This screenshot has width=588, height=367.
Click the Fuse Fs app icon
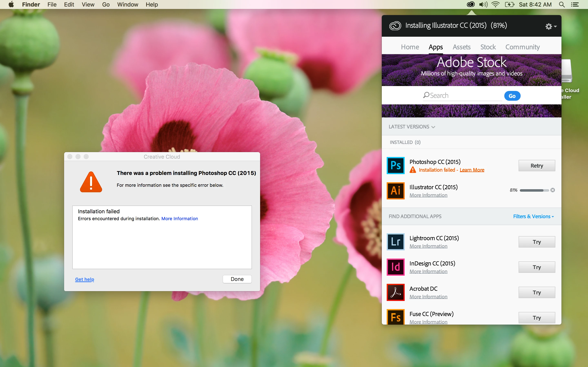click(395, 317)
